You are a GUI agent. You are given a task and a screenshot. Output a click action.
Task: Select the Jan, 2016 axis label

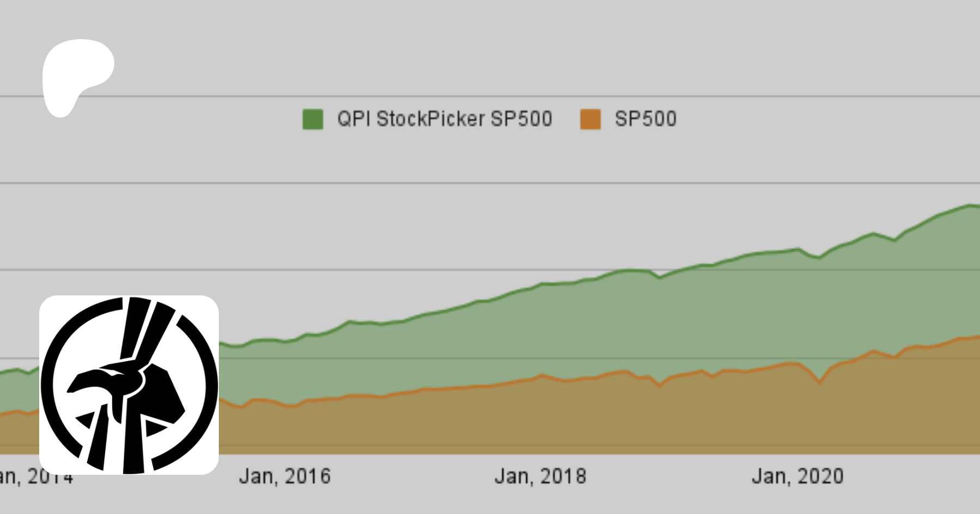(285, 476)
